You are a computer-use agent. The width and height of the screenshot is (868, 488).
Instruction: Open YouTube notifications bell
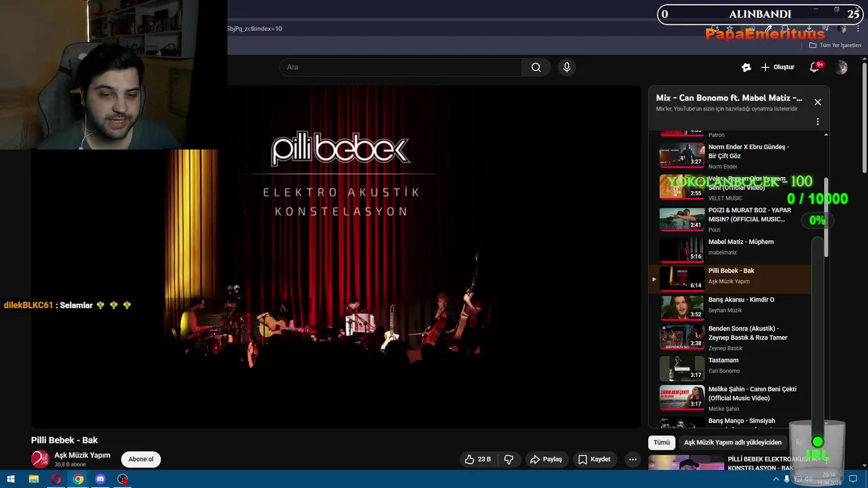[x=814, y=67]
